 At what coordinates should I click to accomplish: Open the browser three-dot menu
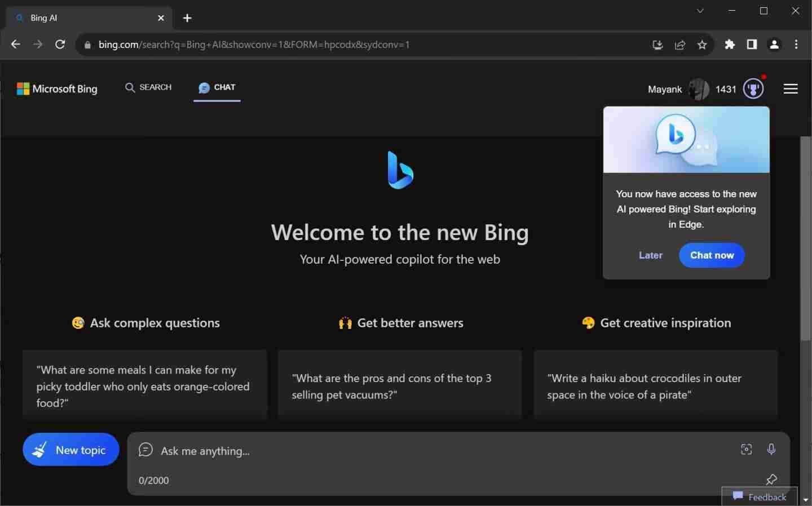pos(796,45)
